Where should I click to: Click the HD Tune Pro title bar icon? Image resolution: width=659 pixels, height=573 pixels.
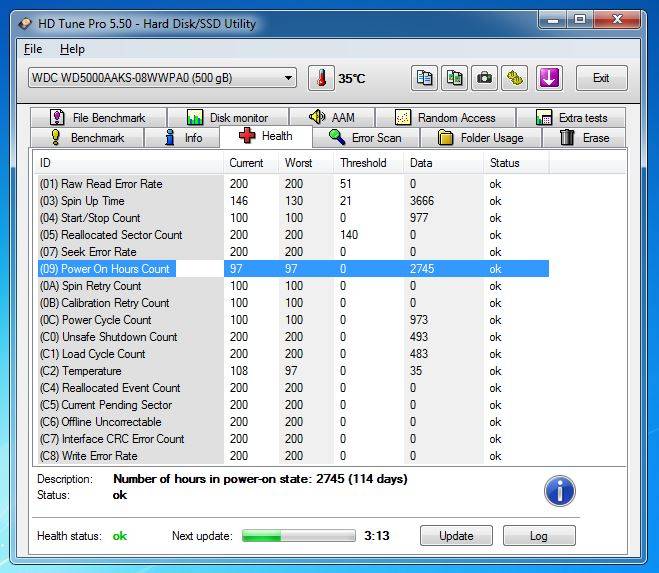(25, 24)
